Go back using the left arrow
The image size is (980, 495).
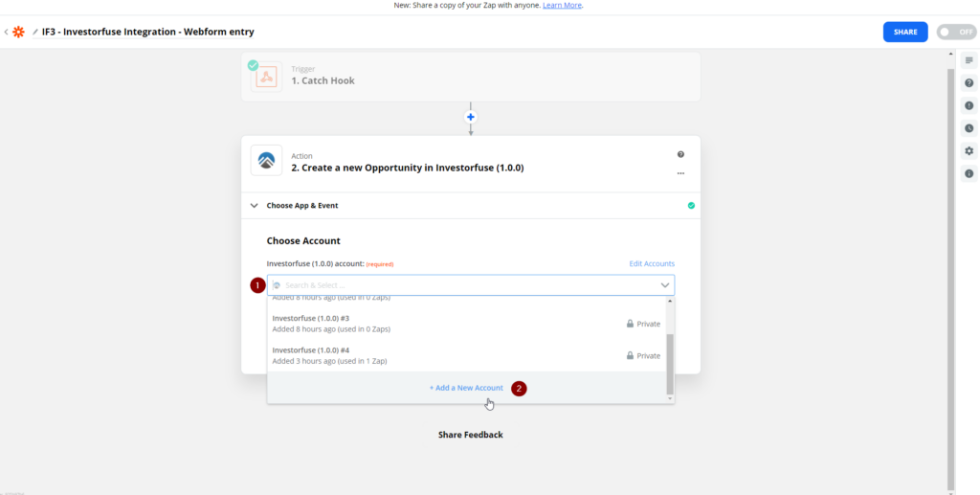[x=6, y=32]
